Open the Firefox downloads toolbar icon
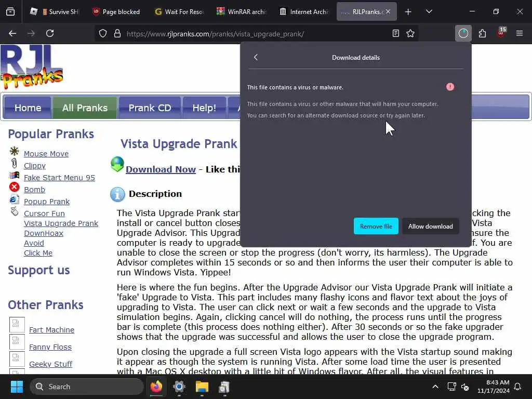532x399 pixels. [x=463, y=33]
